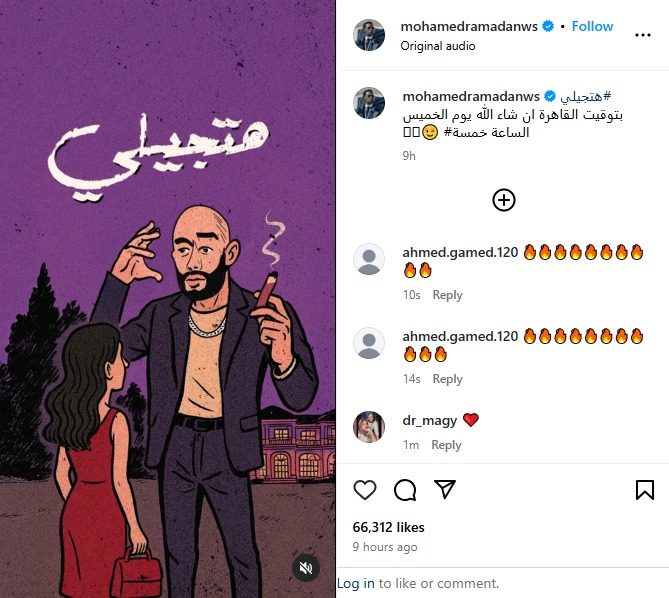Reply to dr_magy's comment
This screenshot has width=669, height=598.
click(x=446, y=445)
